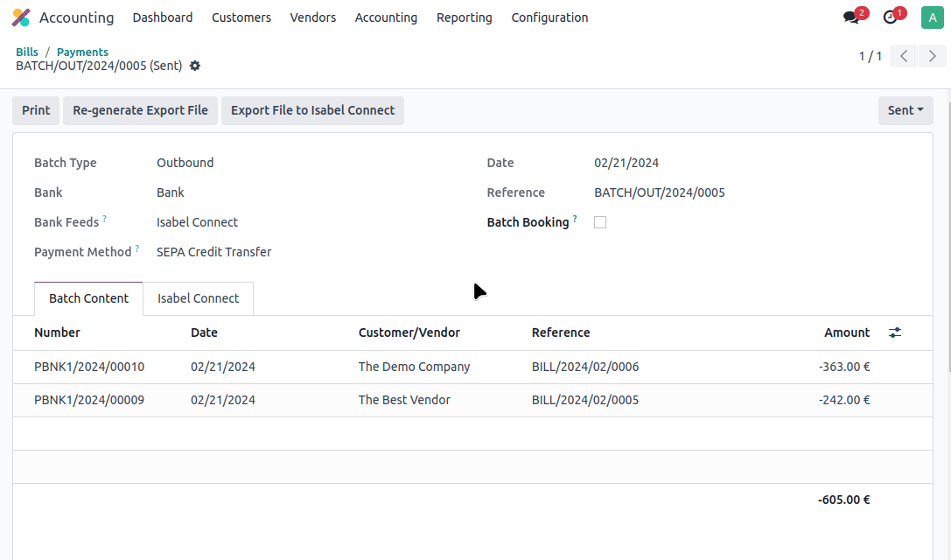951x560 pixels.
Task: Expand the Sent status dropdown
Action: (x=906, y=110)
